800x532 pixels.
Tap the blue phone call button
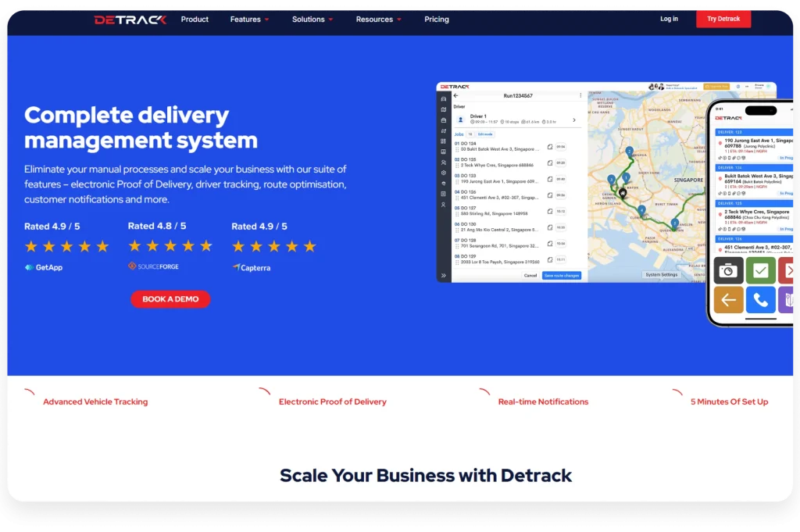tap(761, 300)
